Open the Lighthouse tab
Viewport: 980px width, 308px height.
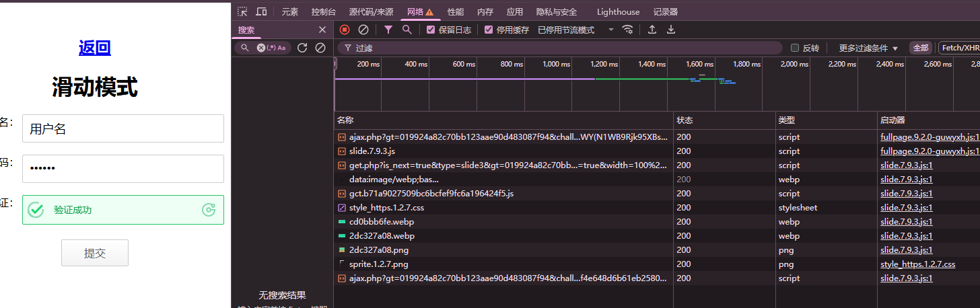(x=618, y=11)
